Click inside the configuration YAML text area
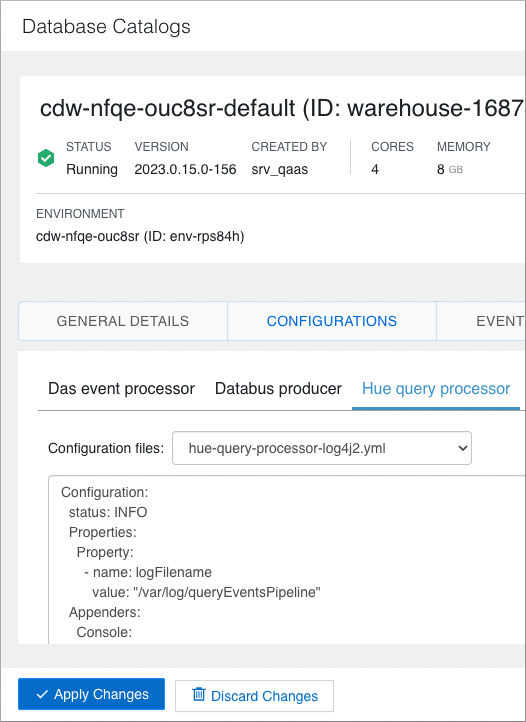 click(x=287, y=559)
